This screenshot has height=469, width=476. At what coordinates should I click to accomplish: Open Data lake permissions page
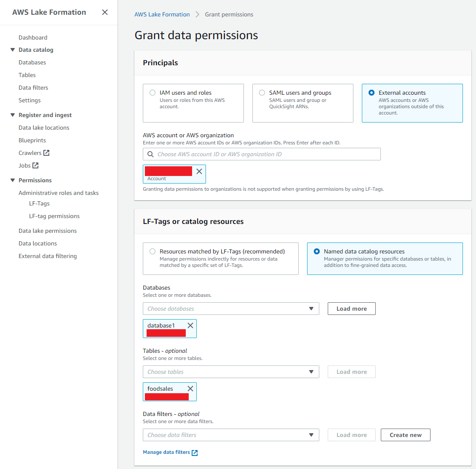pos(48,231)
